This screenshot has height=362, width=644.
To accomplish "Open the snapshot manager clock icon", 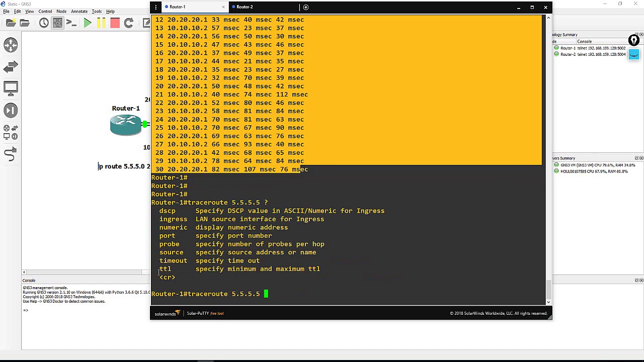I will (x=44, y=23).
